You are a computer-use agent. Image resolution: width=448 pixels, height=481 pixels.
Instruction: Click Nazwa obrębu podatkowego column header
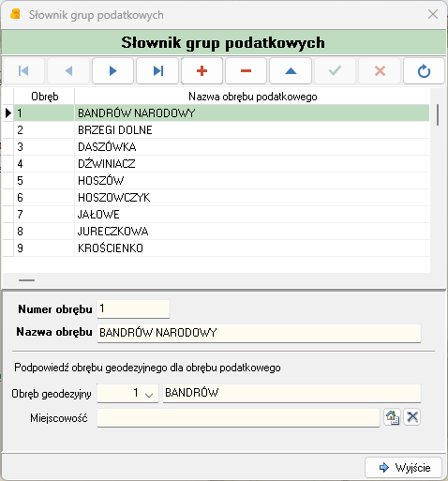click(x=252, y=97)
